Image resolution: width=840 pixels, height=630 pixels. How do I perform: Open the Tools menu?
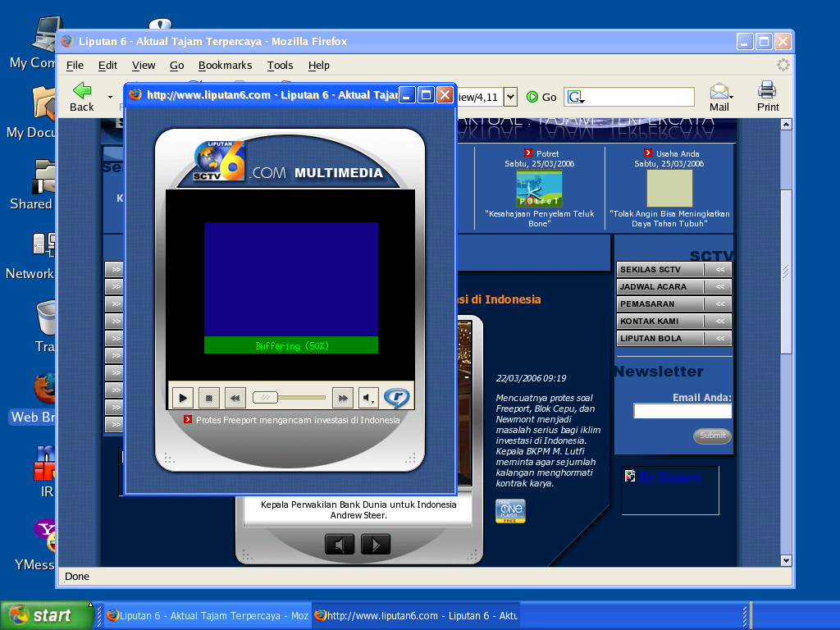[281, 66]
